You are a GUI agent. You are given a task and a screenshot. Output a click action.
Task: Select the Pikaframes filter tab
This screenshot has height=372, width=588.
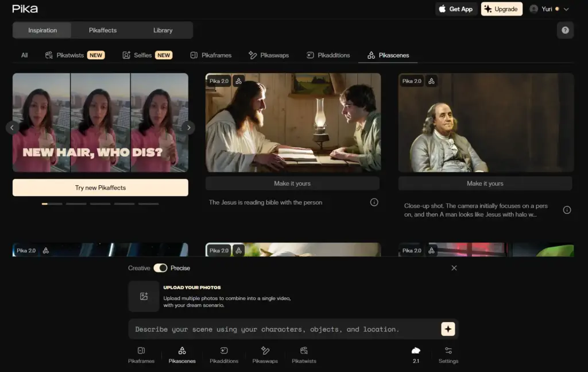(x=211, y=55)
